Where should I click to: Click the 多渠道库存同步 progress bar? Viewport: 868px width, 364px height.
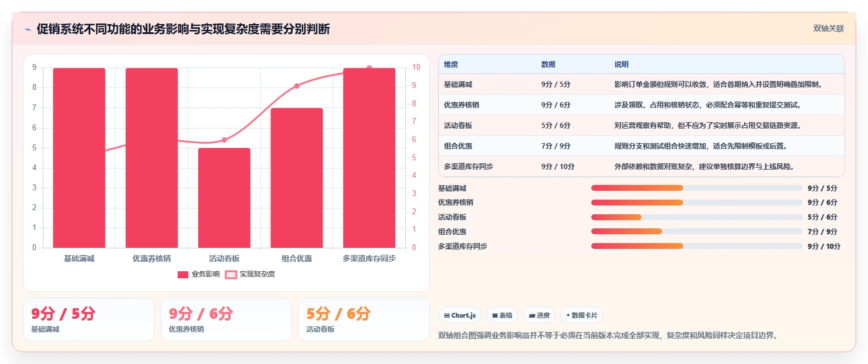click(697, 246)
